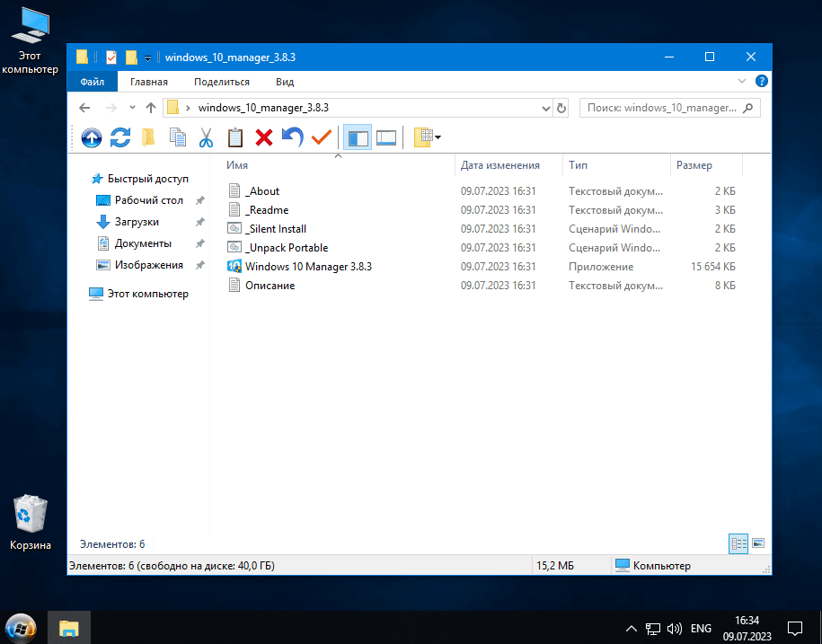Click the Forward navigation arrow
Screen dimensions: 822x644
point(111,108)
